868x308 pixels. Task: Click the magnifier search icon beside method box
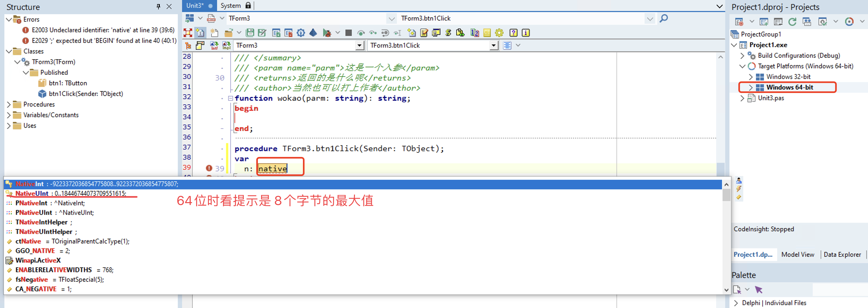click(663, 18)
